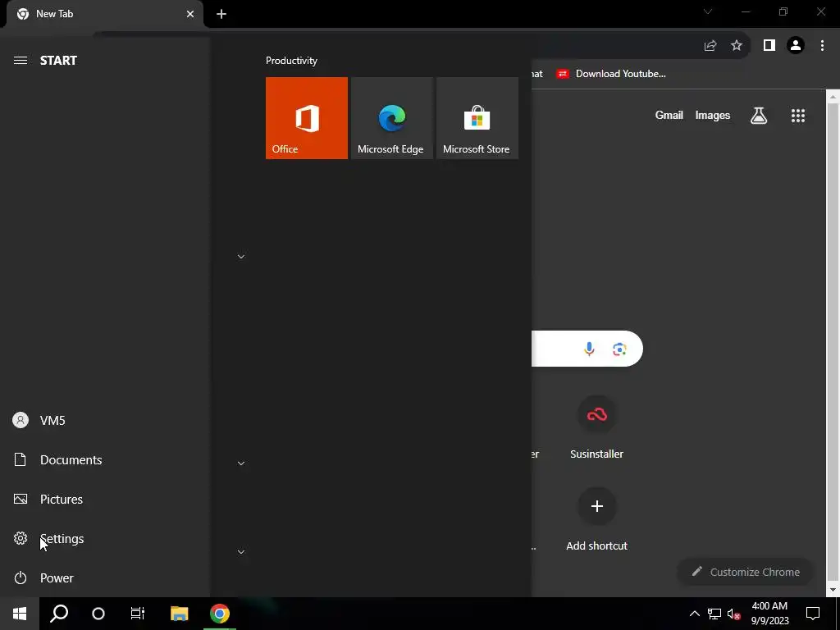Open the notification Action Center
840x630 pixels.
point(813,614)
